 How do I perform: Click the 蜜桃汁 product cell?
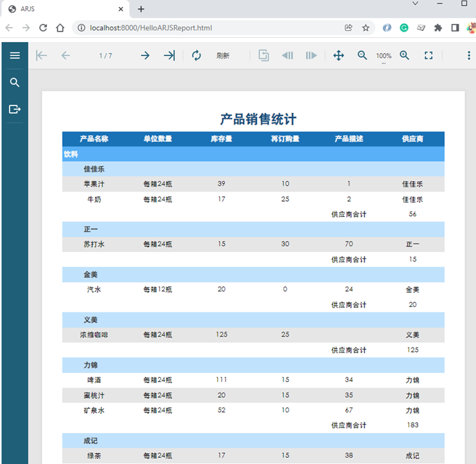(94, 395)
